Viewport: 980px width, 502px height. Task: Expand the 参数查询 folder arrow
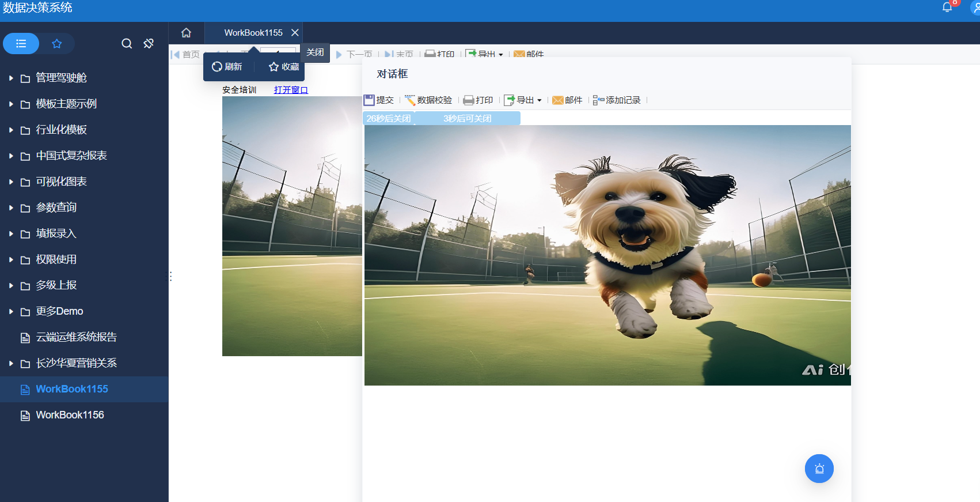11,207
